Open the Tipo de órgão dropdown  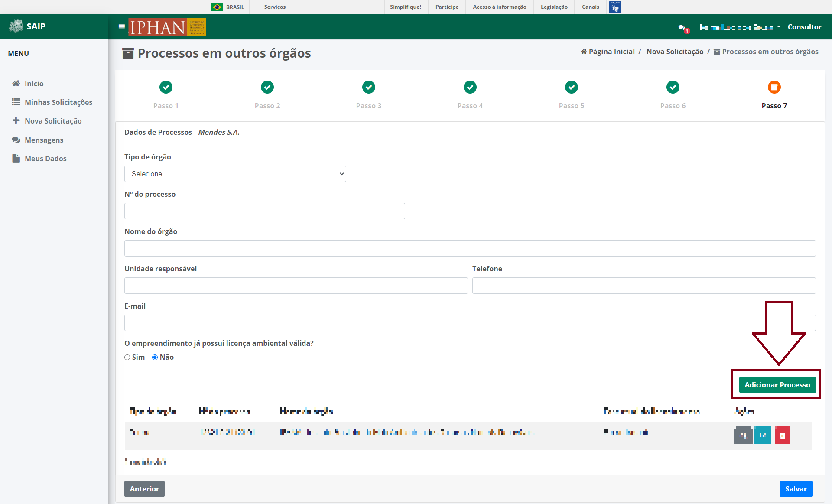click(235, 174)
